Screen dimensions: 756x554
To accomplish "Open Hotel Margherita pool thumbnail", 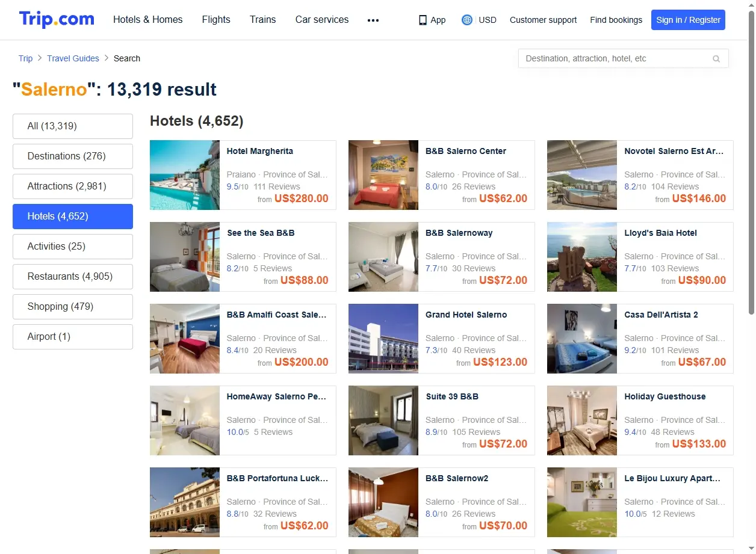I will [185, 175].
